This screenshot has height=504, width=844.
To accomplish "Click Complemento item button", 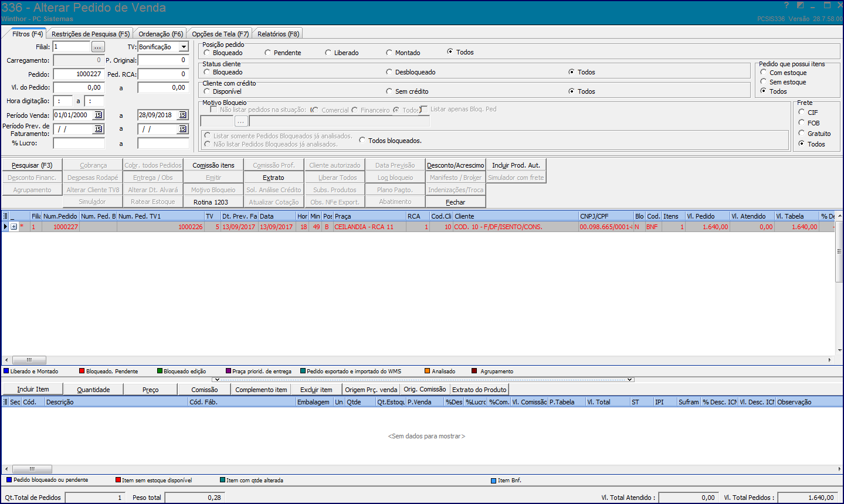I will coord(262,390).
